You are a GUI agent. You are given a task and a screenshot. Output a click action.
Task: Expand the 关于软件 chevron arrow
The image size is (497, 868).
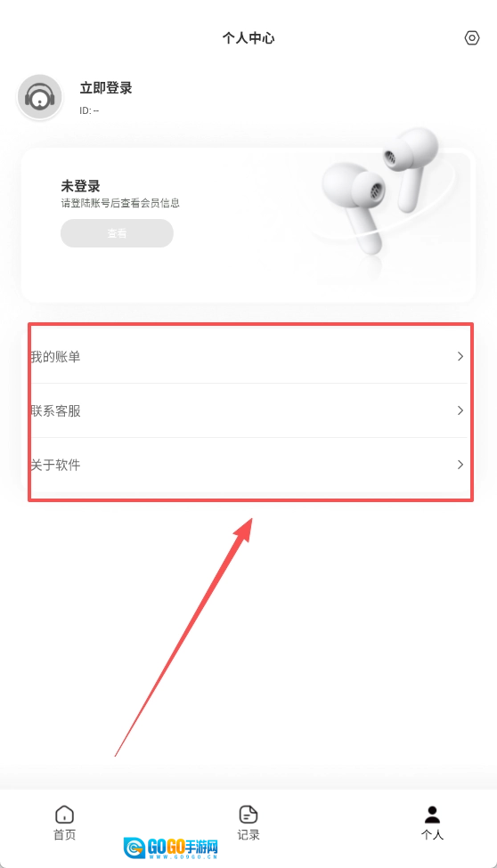[460, 465]
